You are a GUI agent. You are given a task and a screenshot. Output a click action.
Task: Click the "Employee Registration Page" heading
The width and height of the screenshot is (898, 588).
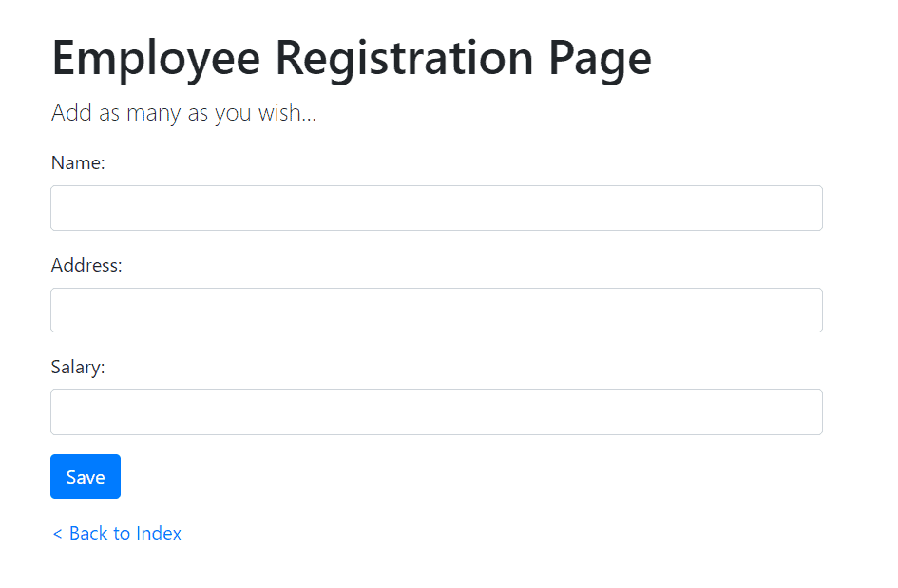point(352,58)
